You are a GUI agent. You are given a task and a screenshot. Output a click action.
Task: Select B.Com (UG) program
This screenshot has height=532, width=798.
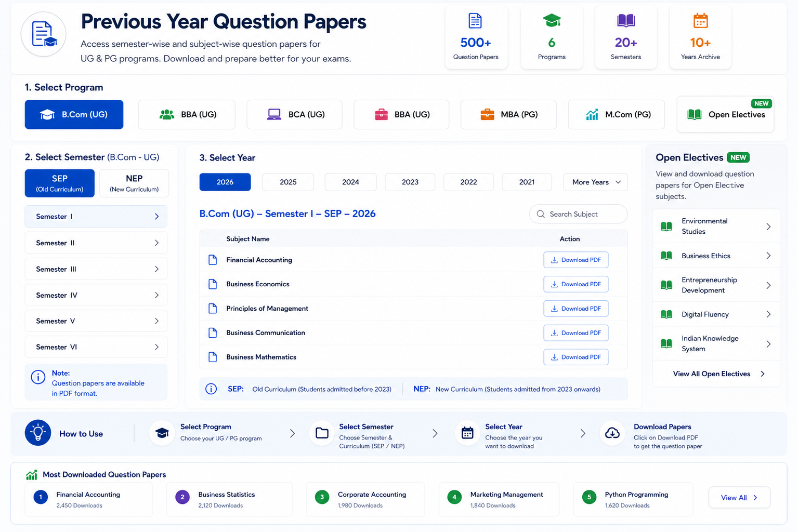point(74,114)
